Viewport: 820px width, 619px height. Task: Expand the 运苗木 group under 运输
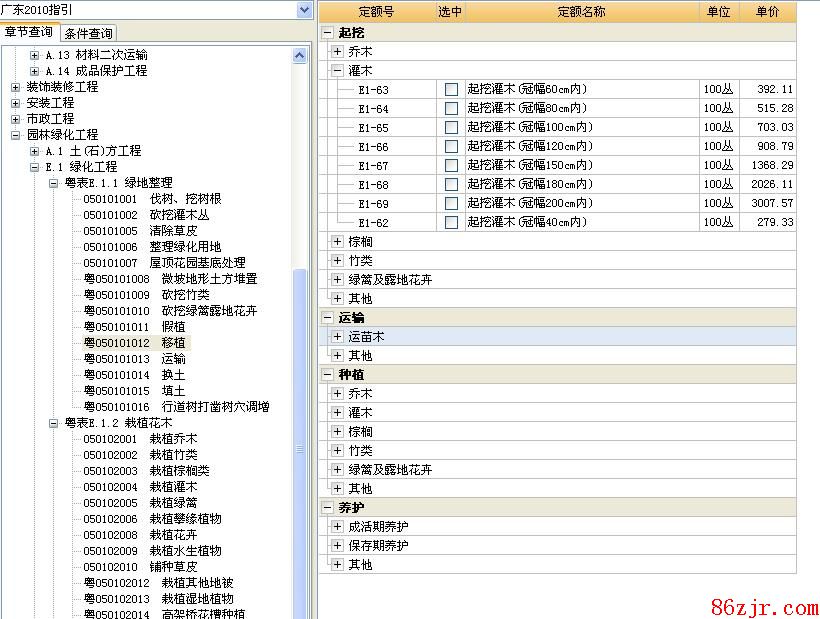(x=337, y=337)
